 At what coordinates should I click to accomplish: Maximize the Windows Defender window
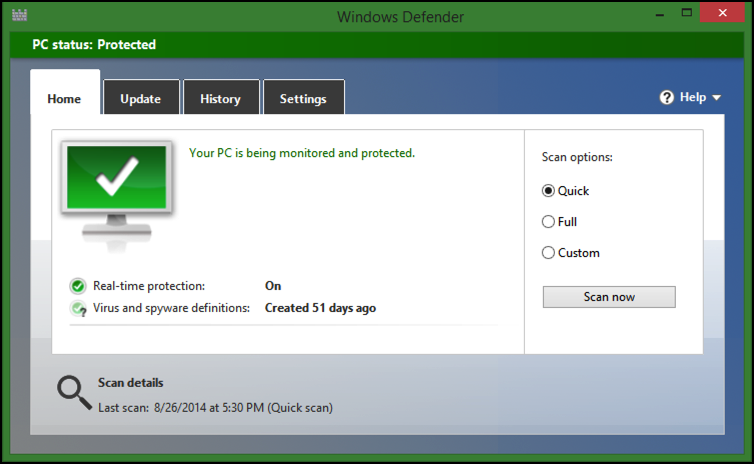pyautogui.click(x=687, y=13)
